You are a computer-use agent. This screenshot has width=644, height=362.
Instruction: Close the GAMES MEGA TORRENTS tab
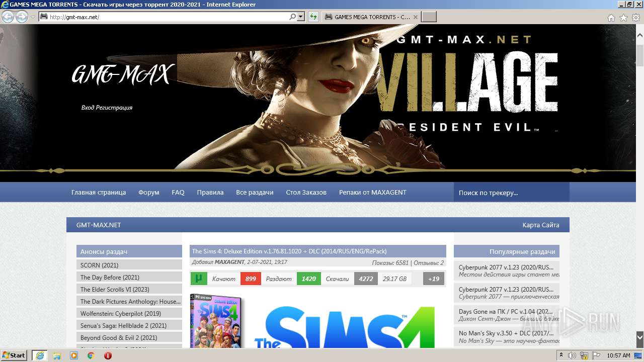(x=416, y=17)
